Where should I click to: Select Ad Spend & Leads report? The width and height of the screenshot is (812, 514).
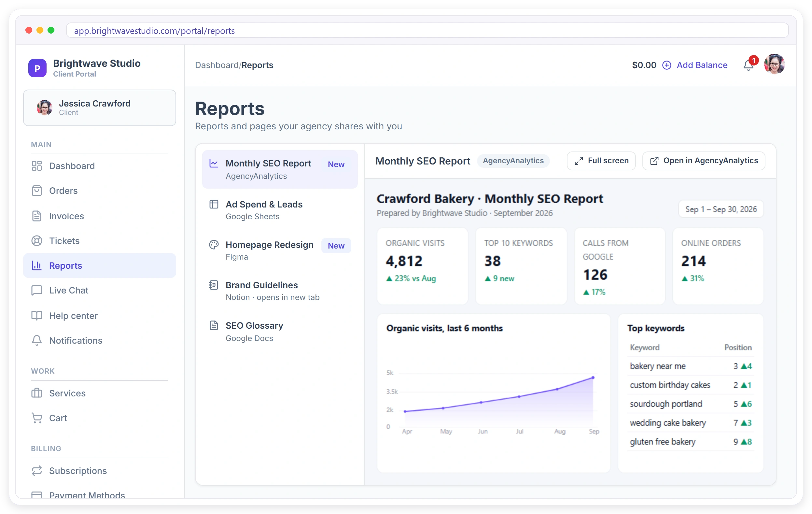pos(280,210)
